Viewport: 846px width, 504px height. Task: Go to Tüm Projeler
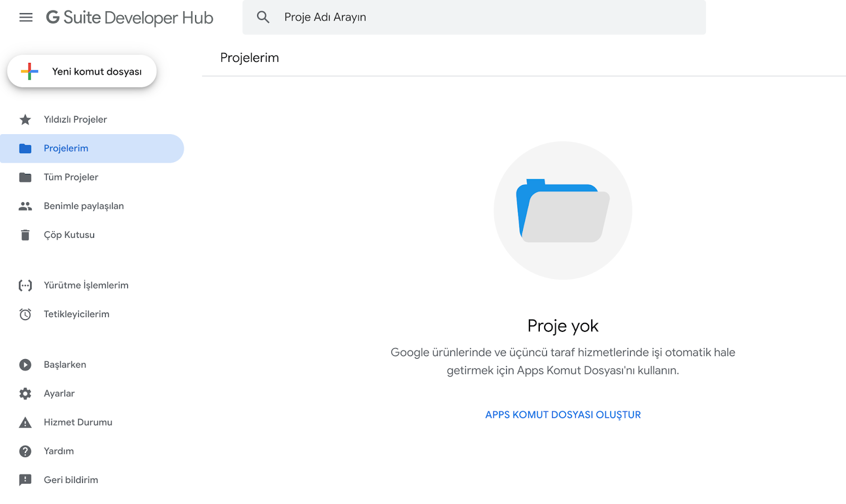[x=92, y=178]
